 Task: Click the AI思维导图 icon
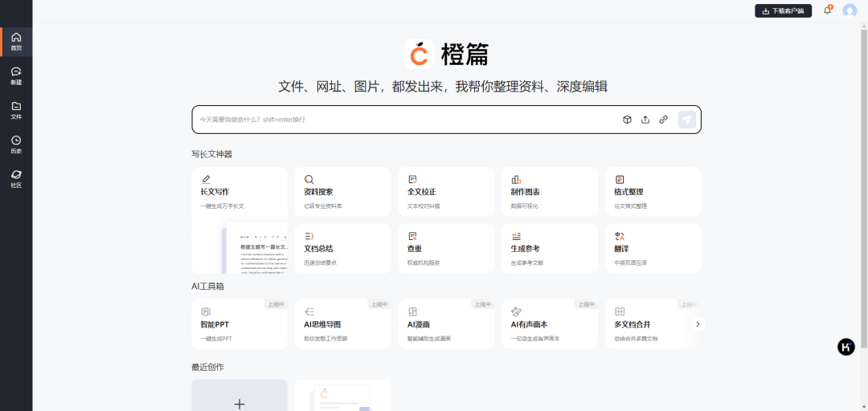(309, 312)
